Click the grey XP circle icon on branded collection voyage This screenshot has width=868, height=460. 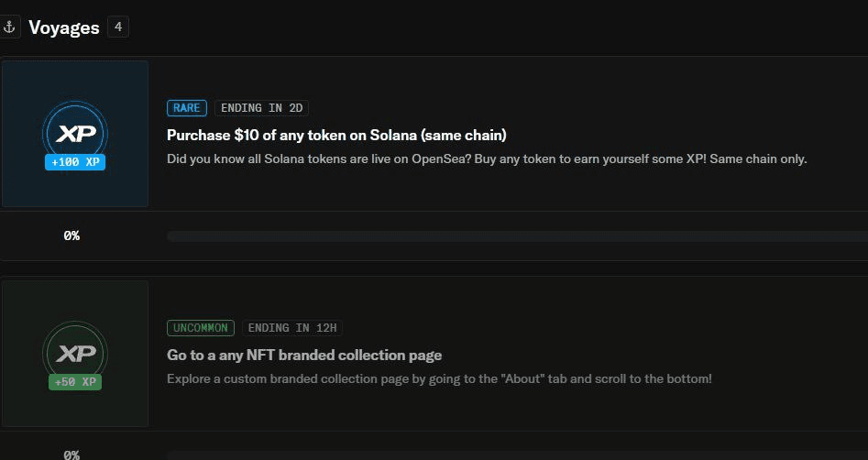(75, 353)
